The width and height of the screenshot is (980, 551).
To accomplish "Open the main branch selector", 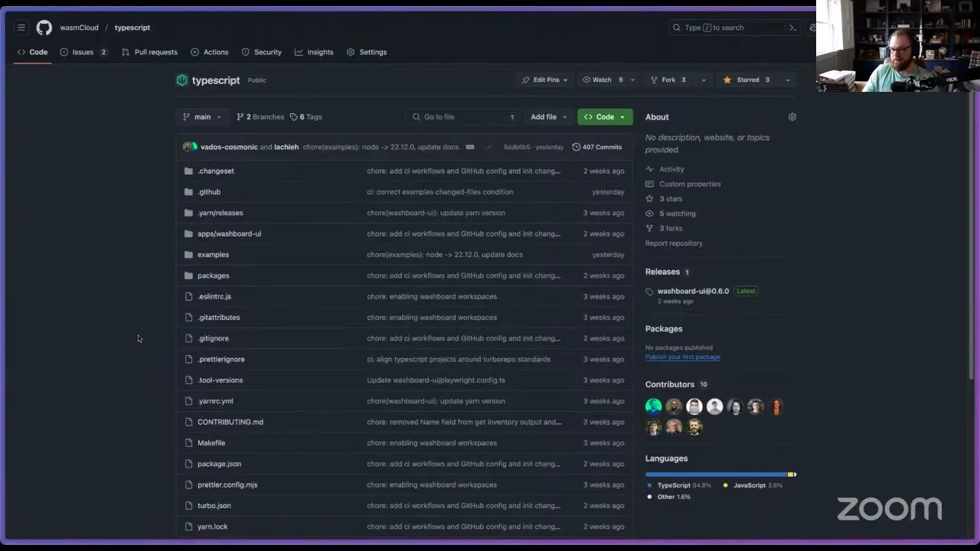I will (202, 117).
